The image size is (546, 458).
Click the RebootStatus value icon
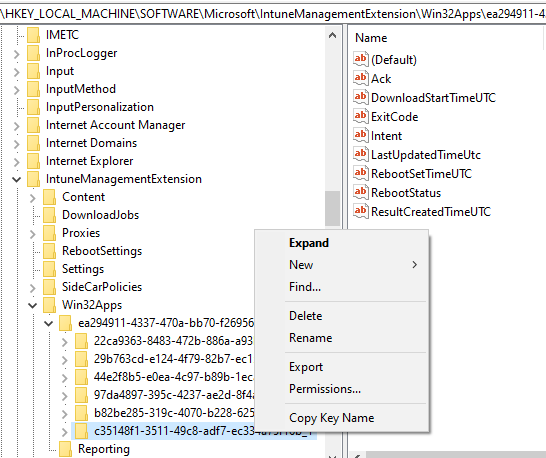tap(360, 192)
